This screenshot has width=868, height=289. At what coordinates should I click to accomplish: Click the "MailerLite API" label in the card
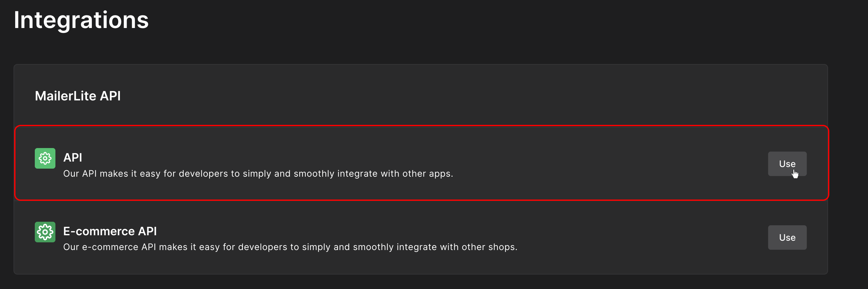pyautogui.click(x=78, y=96)
